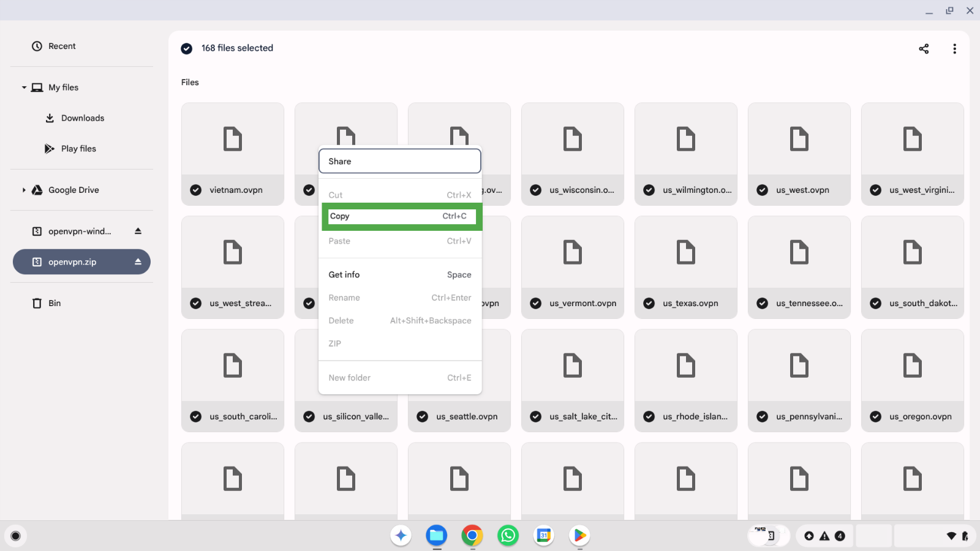Click the us_pennsylvani file thumbnail
Viewport: 980px width, 551px height.
point(799,365)
